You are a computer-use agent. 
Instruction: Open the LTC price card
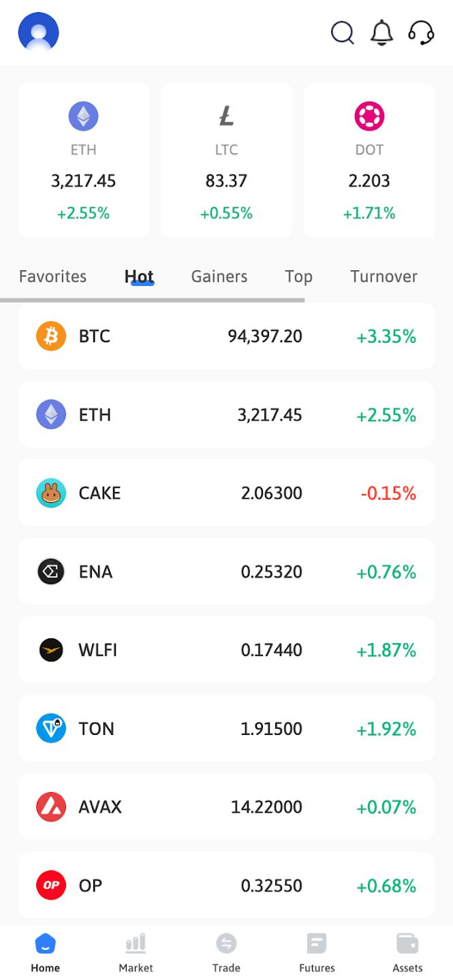click(x=226, y=161)
